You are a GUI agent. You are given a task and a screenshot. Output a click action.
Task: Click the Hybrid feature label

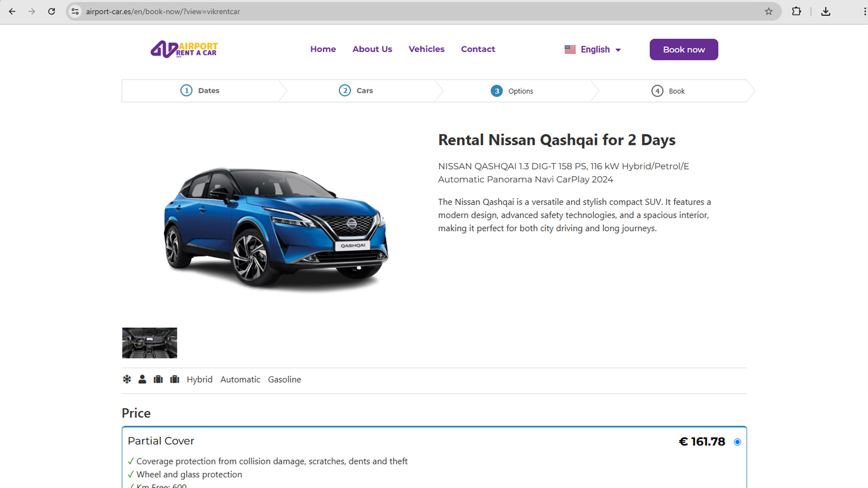[x=200, y=380]
